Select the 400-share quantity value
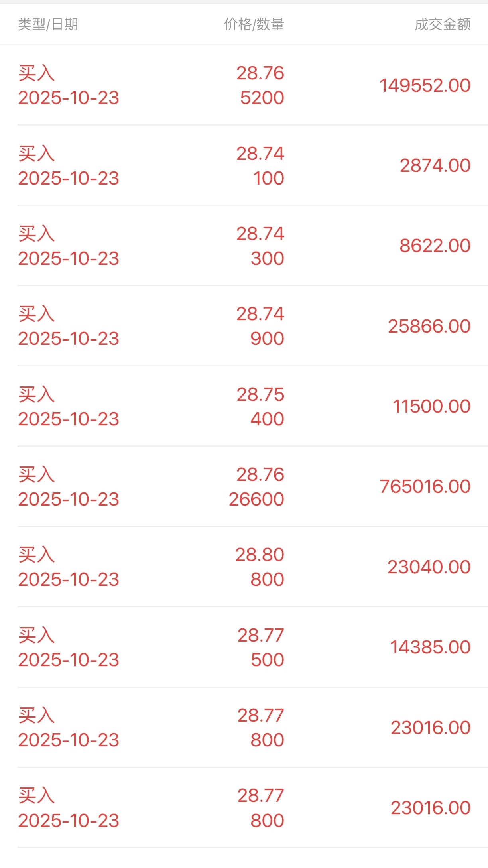 267,419
